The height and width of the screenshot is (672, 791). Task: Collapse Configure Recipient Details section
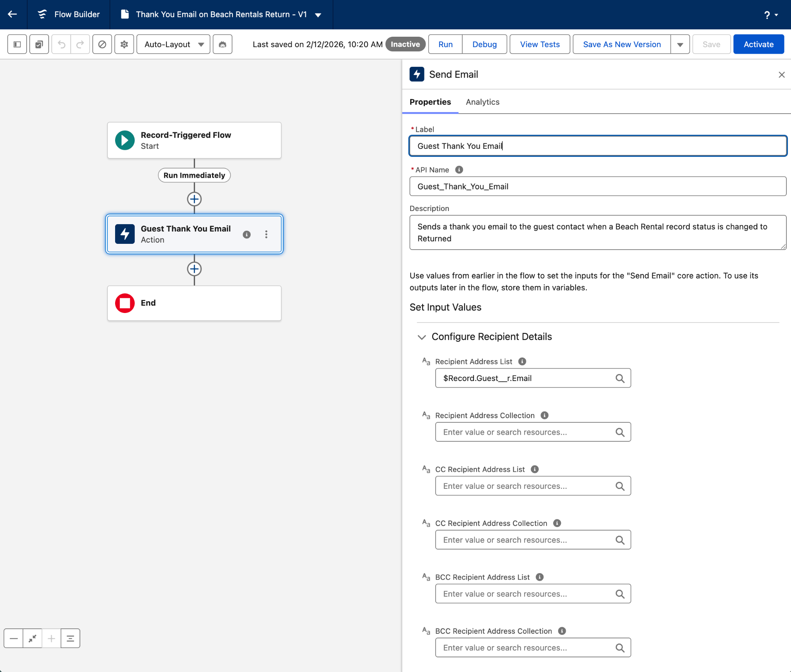tap(422, 337)
